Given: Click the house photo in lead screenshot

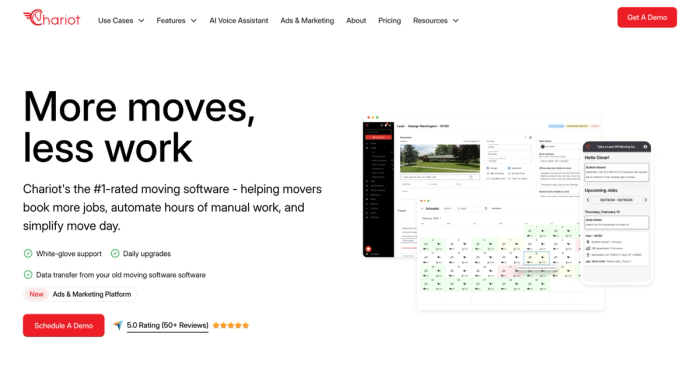Looking at the screenshot, I should tap(440, 158).
